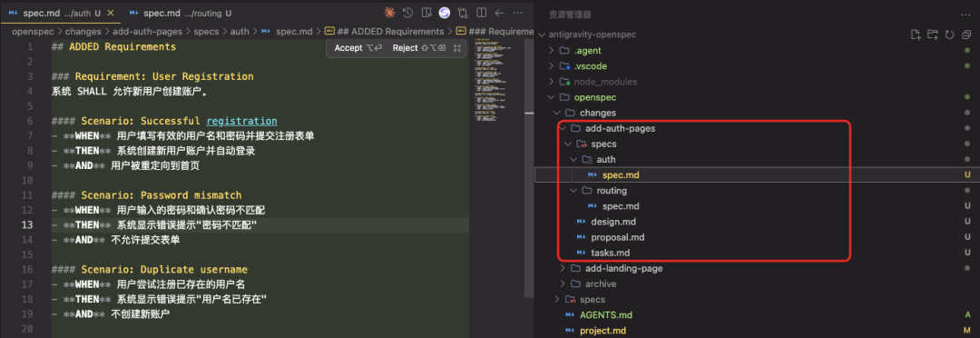Screen dimensions: 980x338
Task: Click the '资源管理器' panel title
Action: click(569, 15)
